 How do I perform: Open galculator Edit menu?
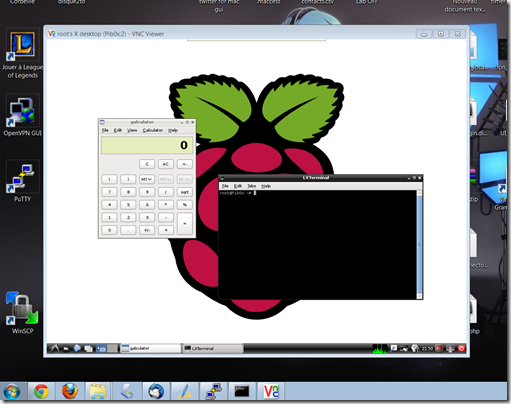pyautogui.click(x=118, y=130)
